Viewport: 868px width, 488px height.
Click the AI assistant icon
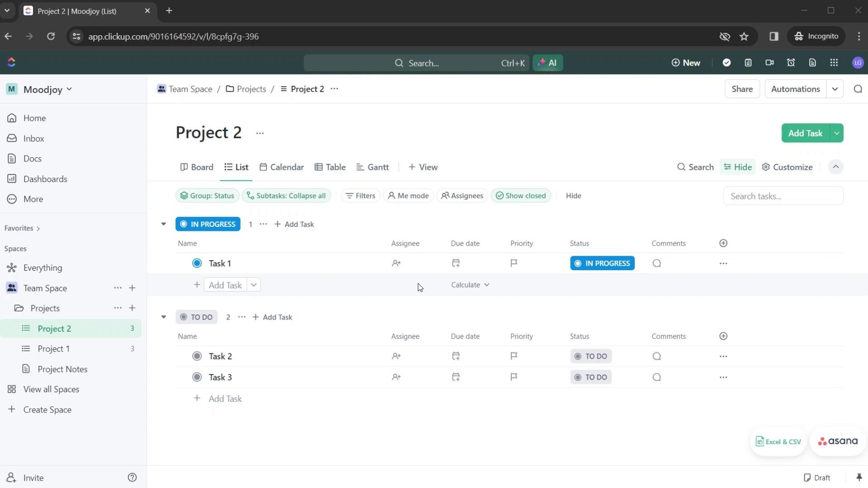548,62
